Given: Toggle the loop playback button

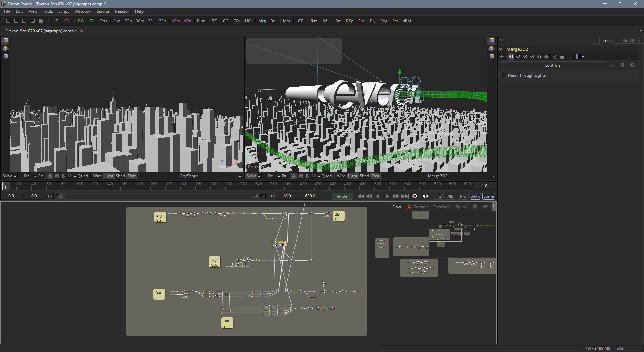Looking at the screenshot, I should click(415, 196).
